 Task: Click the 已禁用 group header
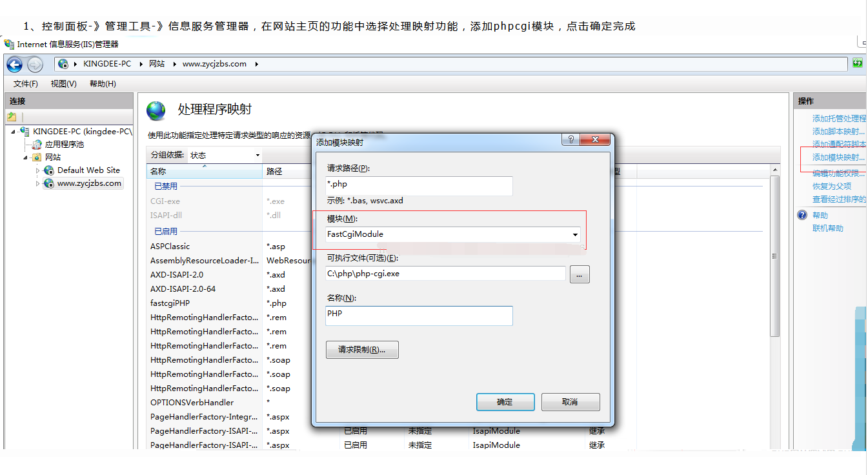coord(166,186)
